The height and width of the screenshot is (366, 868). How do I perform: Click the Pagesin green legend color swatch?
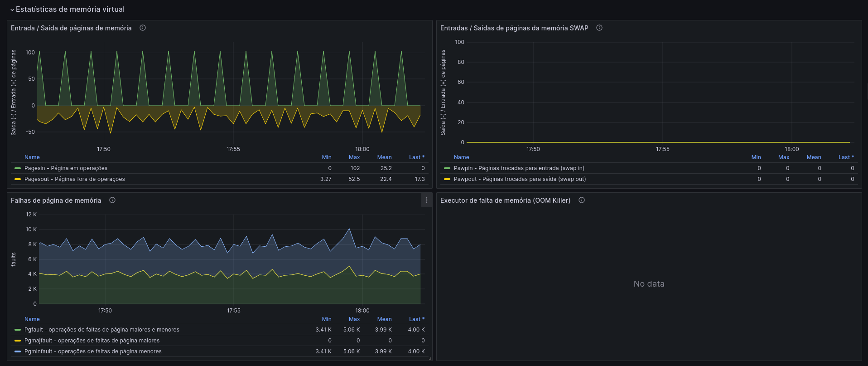(18, 168)
